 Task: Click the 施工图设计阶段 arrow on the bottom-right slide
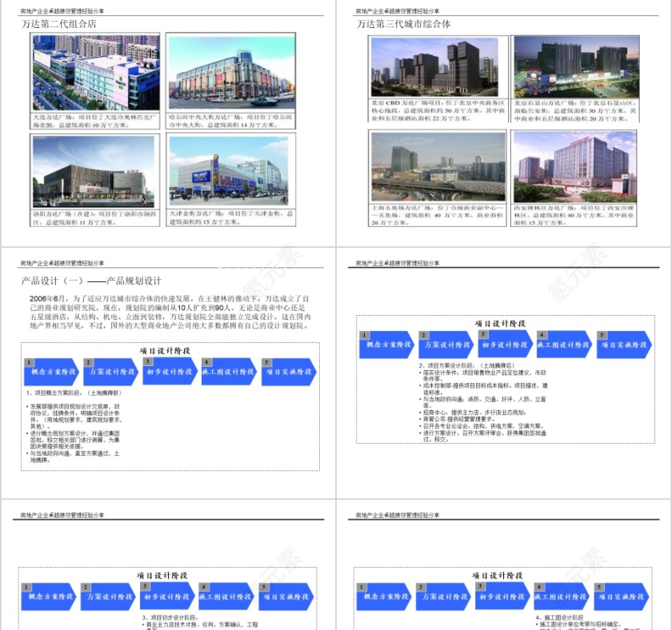point(559,595)
